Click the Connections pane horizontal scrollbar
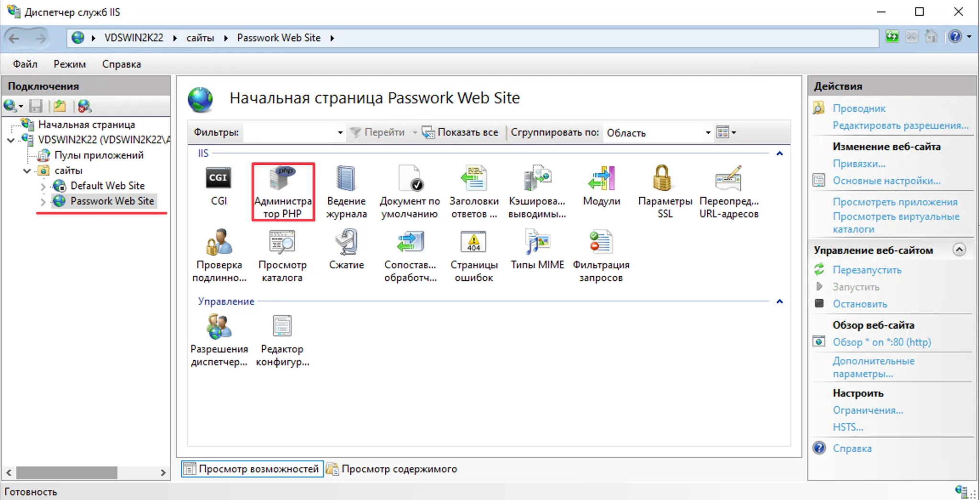 pyautogui.click(x=67, y=473)
